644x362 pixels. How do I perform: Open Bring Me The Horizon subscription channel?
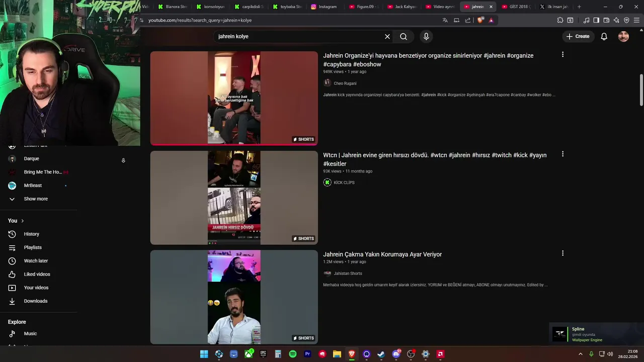click(x=38, y=172)
